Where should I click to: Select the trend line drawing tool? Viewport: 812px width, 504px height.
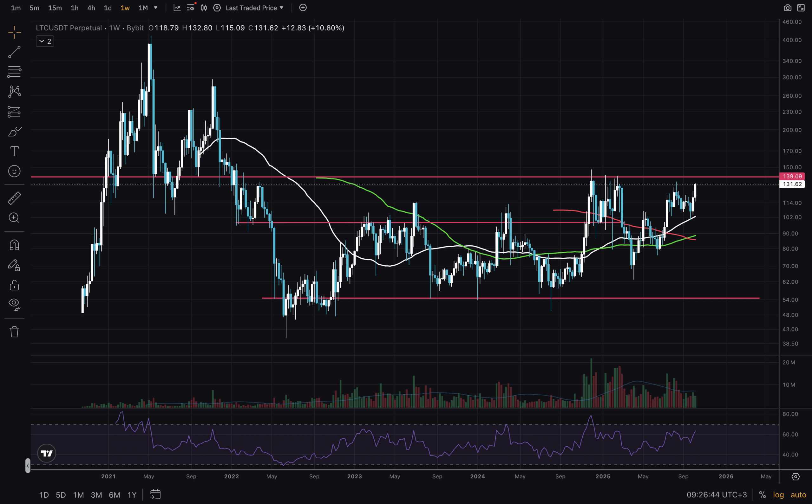tap(14, 52)
